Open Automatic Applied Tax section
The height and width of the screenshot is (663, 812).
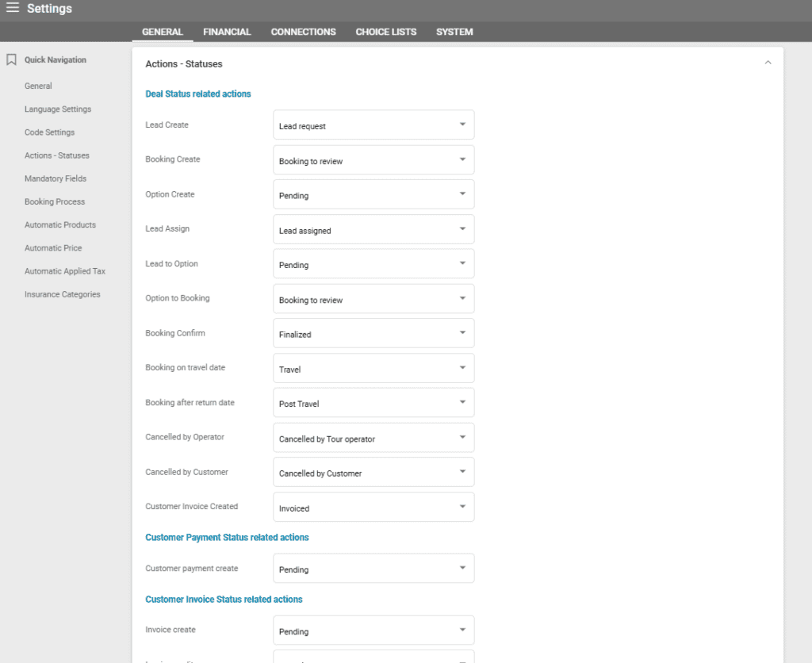[65, 271]
